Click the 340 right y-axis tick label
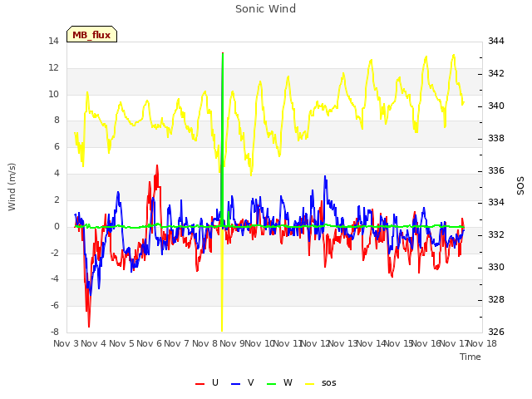The image size is (532, 399). (496, 106)
